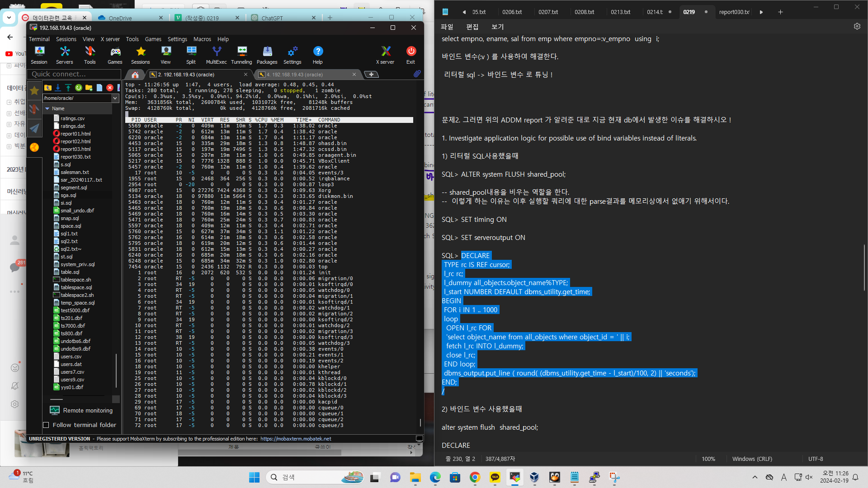This screenshot has height=488, width=868.
Task: Enable Follow terminal folder checkbox
Action: point(46,425)
